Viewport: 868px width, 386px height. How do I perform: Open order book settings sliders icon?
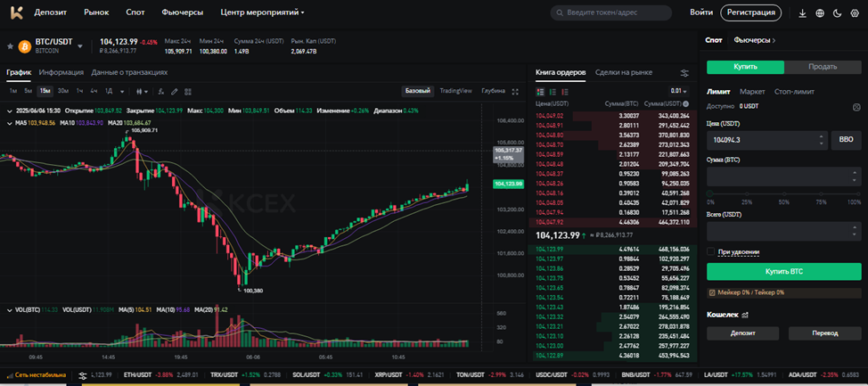(x=684, y=73)
